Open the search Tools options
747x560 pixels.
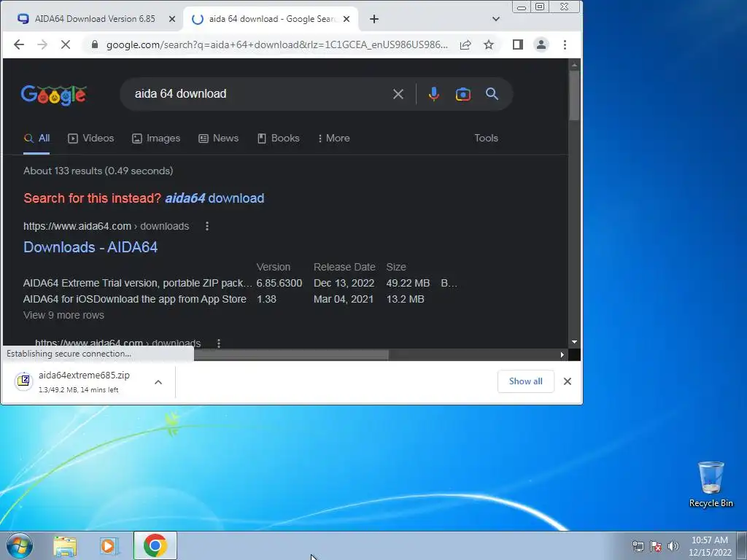(x=486, y=138)
